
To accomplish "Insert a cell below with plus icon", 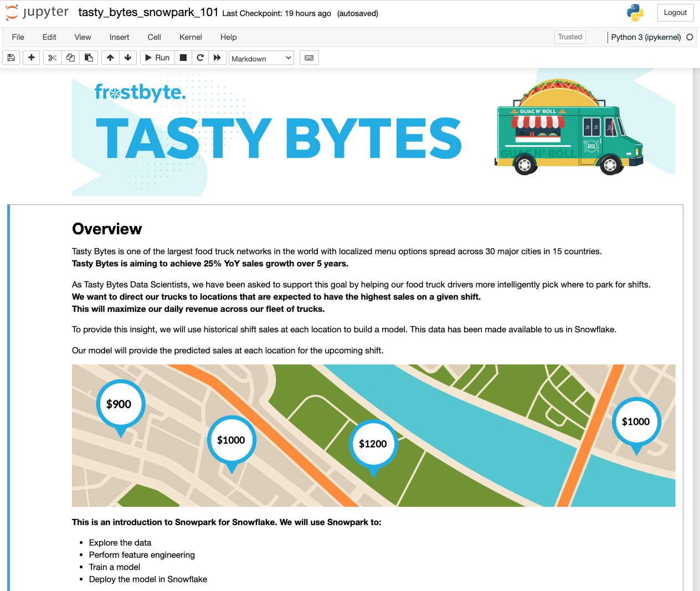I will coord(32,58).
